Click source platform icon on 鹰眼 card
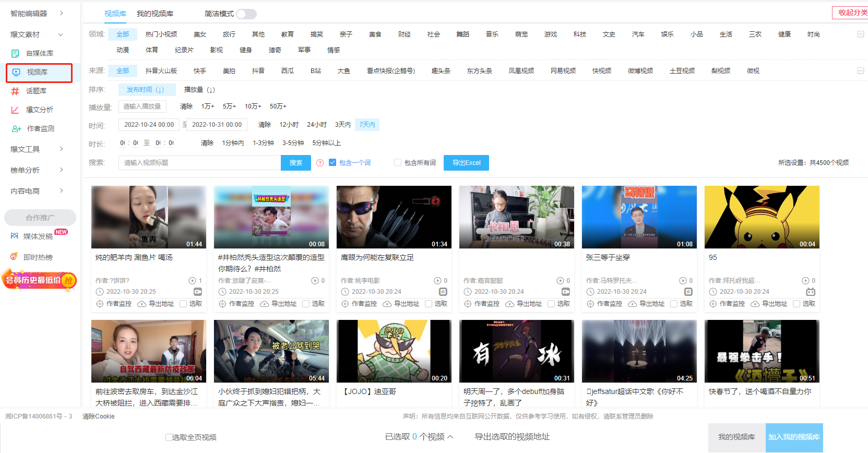Image resolution: width=868 pixels, height=453 pixels. click(443, 292)
